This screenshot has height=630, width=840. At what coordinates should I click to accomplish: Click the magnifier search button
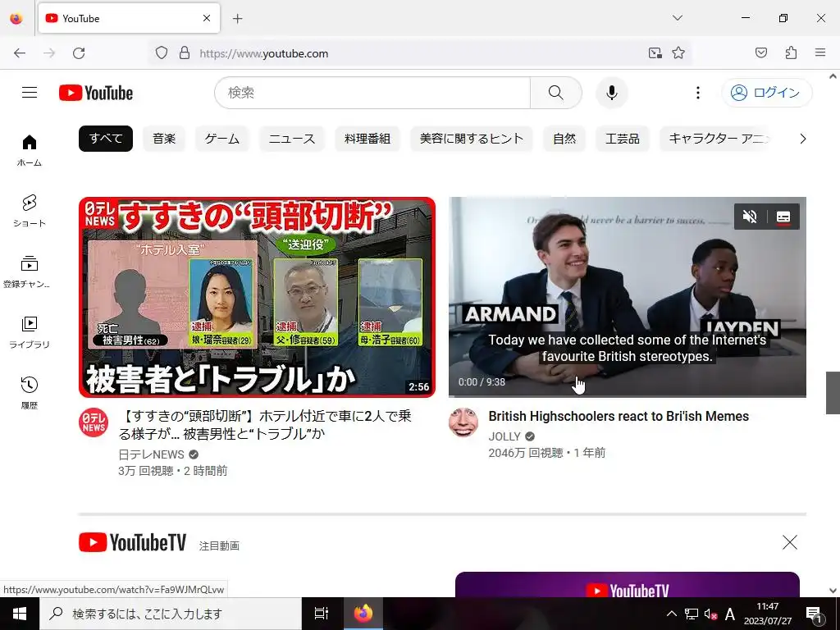tap(555, 93)
